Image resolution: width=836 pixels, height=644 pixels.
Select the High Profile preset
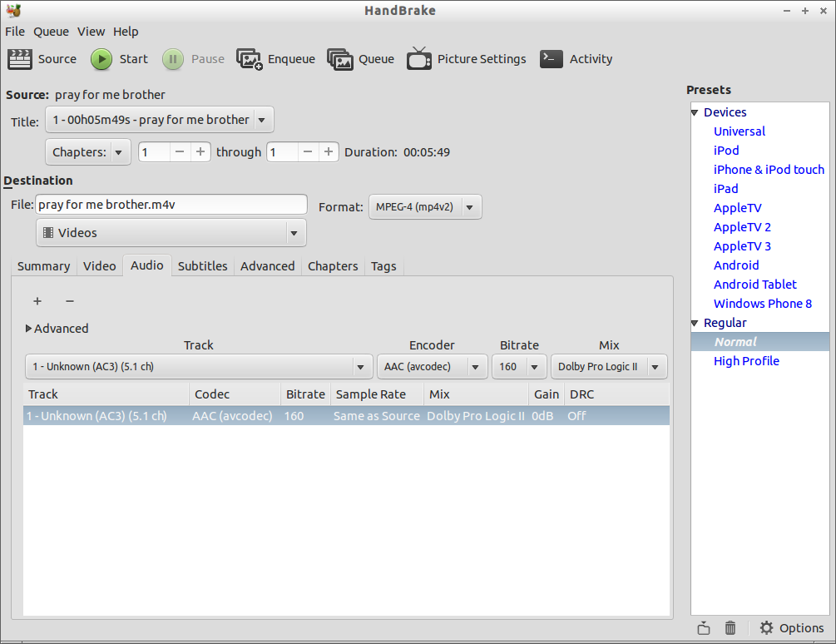click(746, 361)
